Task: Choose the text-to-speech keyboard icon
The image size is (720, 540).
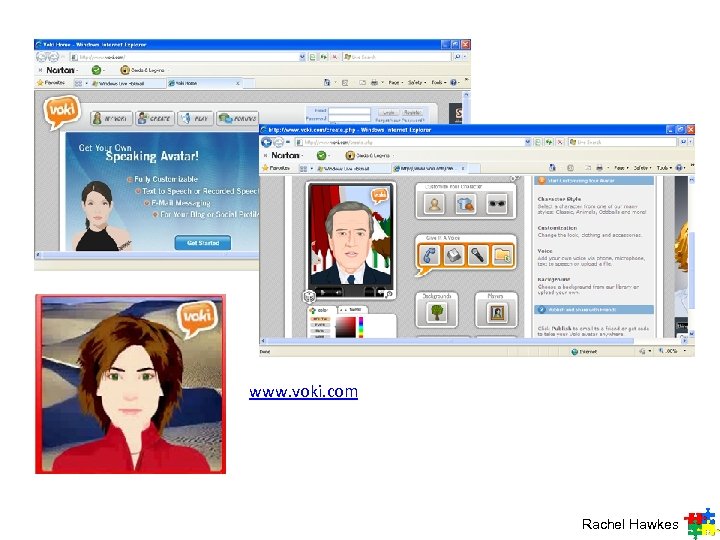Action: tap(454, 256)
